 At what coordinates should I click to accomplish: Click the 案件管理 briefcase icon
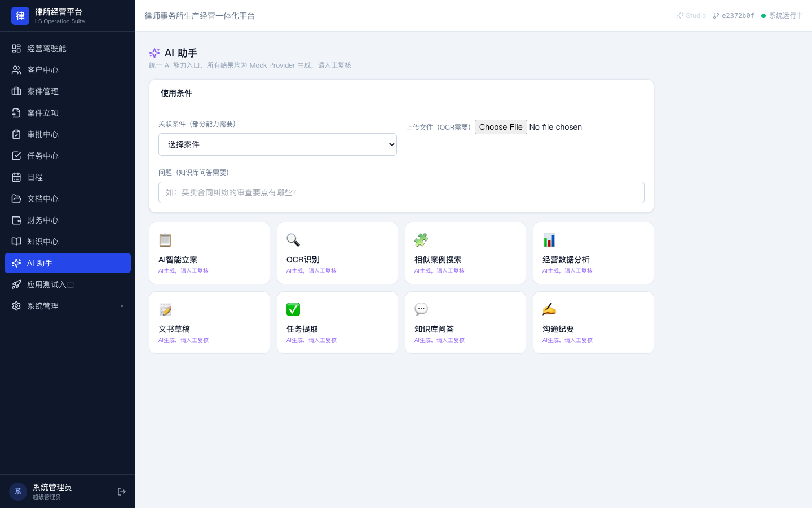(x=16, y=91)
